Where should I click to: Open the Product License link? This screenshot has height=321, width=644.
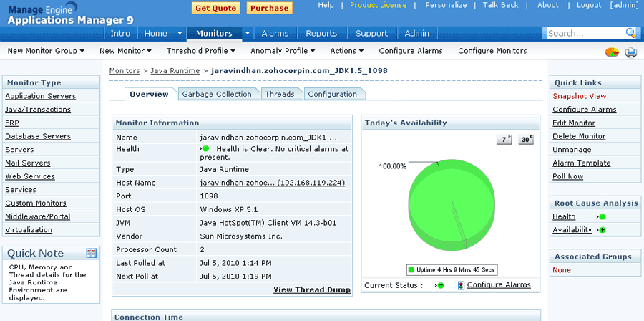pos(379,5)
